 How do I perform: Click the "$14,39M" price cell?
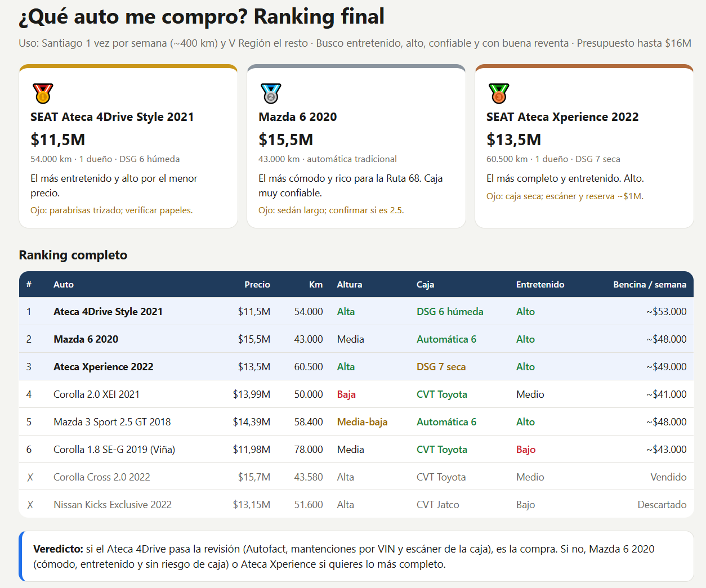coord(252,422)
